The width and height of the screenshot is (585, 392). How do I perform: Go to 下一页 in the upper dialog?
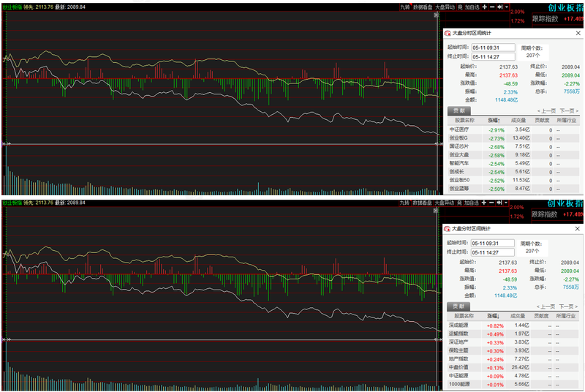pyautogui.click(x=570, y=110)
